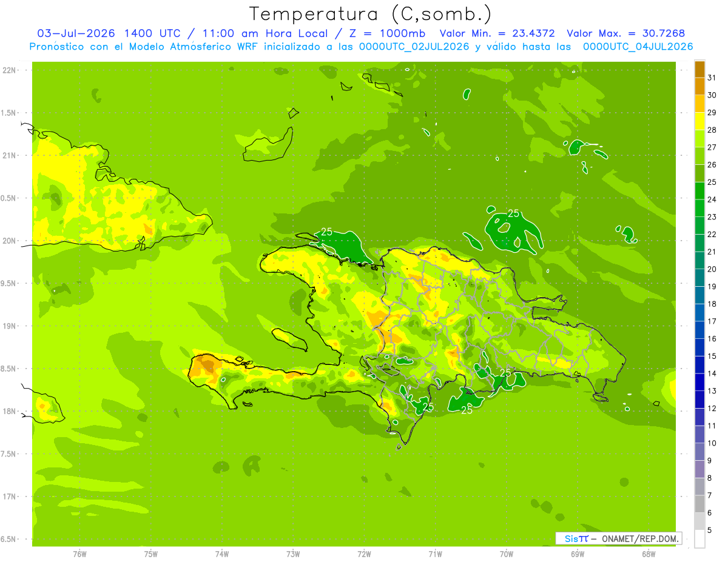Viewport: 728px width, 562px height.
Task: Click the colorbar value '25'
Action: (712, 182)
